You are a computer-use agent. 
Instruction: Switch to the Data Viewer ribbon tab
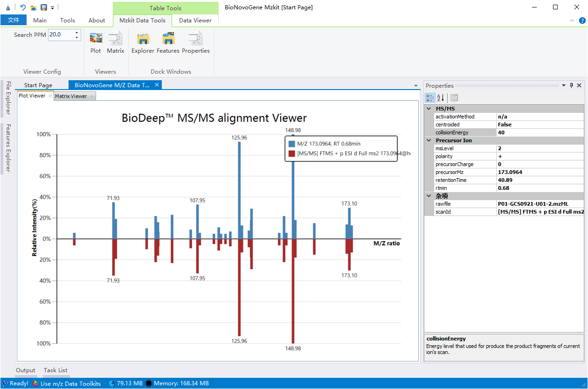(x=195, y=20)
